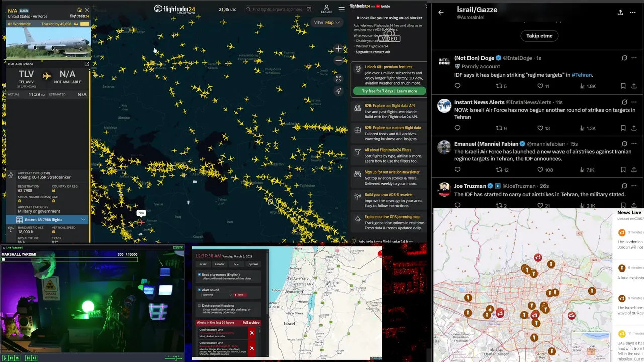
Task: Repost the Instant News Alerts post
Action: tap(499, 128)
